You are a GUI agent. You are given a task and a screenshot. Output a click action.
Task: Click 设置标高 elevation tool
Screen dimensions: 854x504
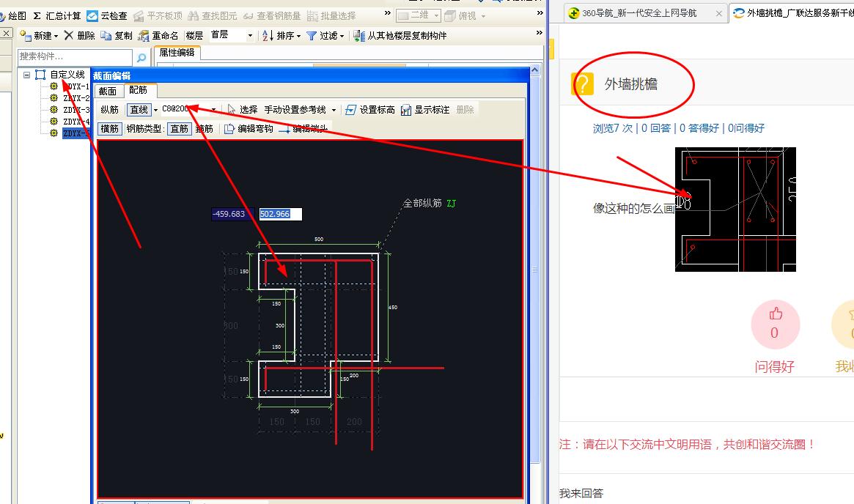click(370, 109)
